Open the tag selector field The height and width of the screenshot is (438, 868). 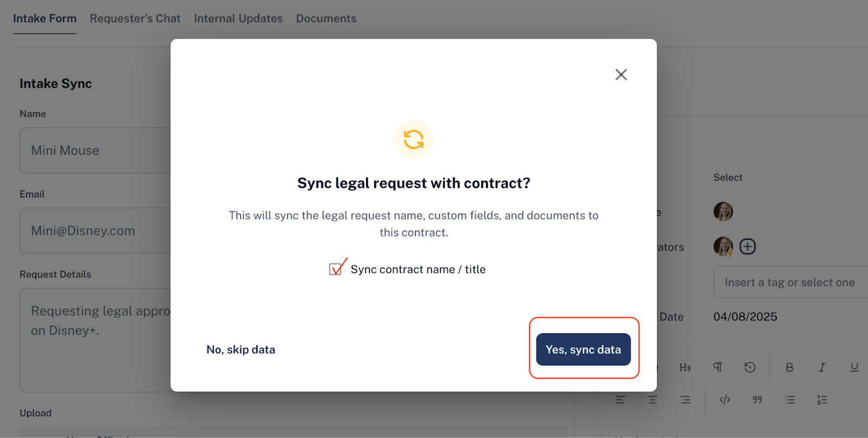tap(791, 282)
